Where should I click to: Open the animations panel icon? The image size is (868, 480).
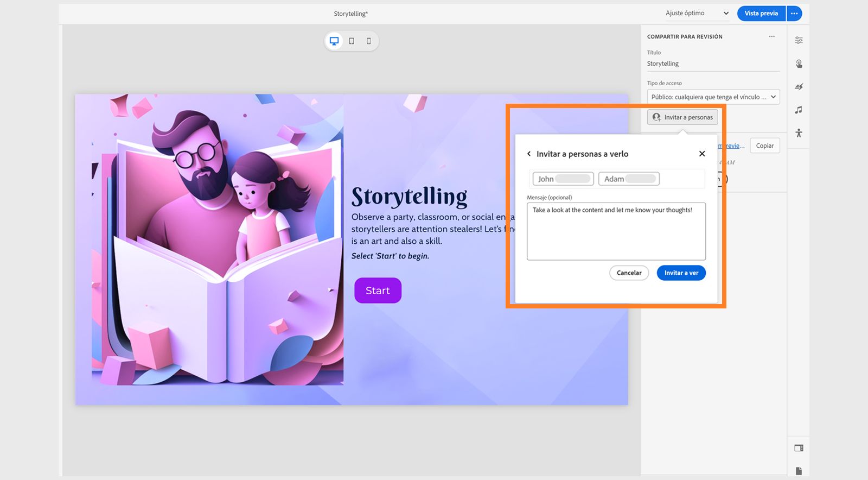[799, 87]
